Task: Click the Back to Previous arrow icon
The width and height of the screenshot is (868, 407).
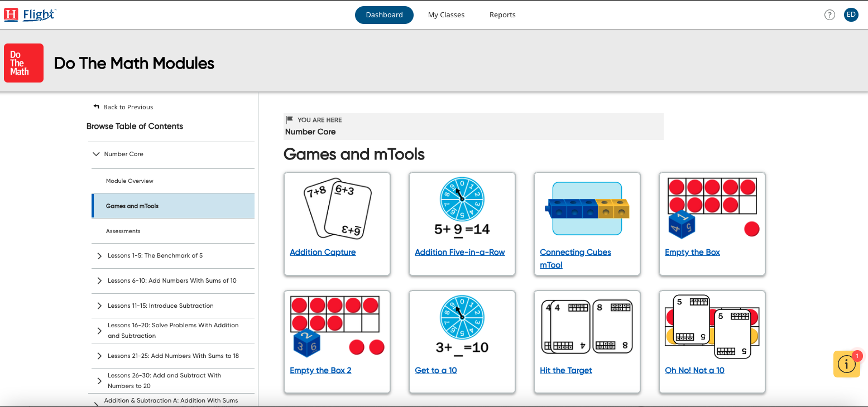Action: coord(97,106)
